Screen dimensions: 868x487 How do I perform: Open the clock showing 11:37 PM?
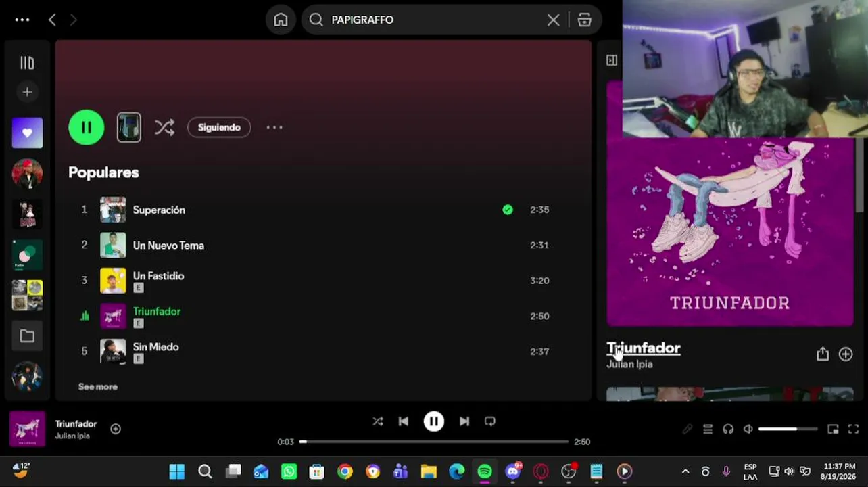tap(838, 471)
